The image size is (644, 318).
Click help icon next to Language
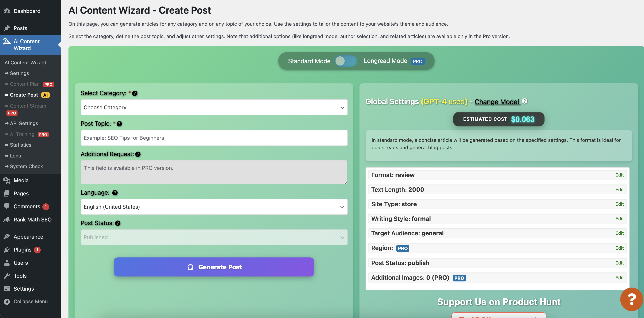(115, 193)
